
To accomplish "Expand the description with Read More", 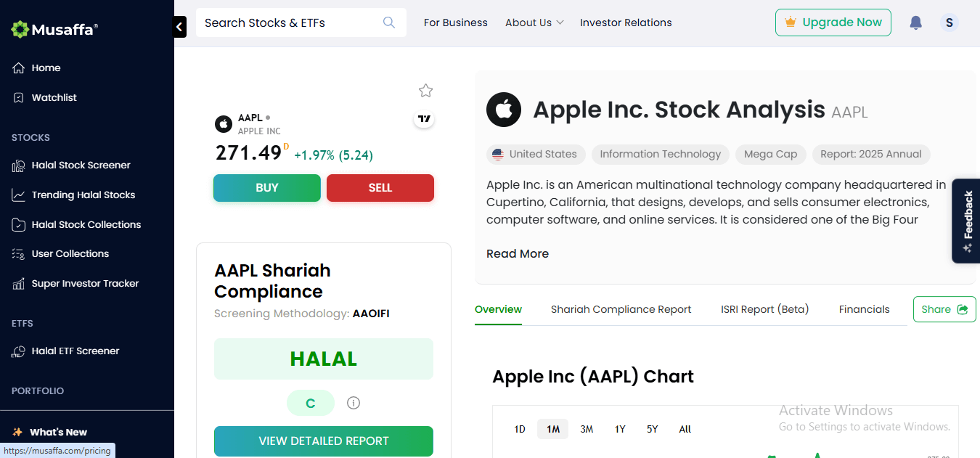I will click(x=517, y=254).
